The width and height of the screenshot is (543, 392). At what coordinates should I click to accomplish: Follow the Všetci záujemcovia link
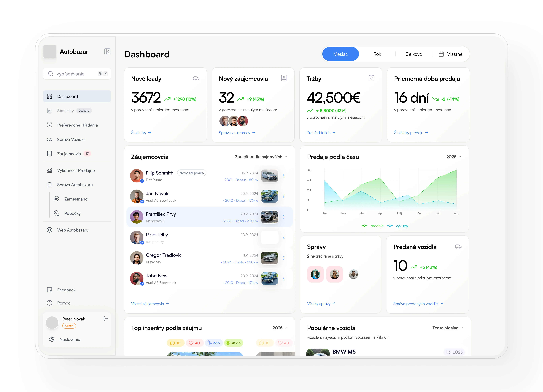point(150,304)
